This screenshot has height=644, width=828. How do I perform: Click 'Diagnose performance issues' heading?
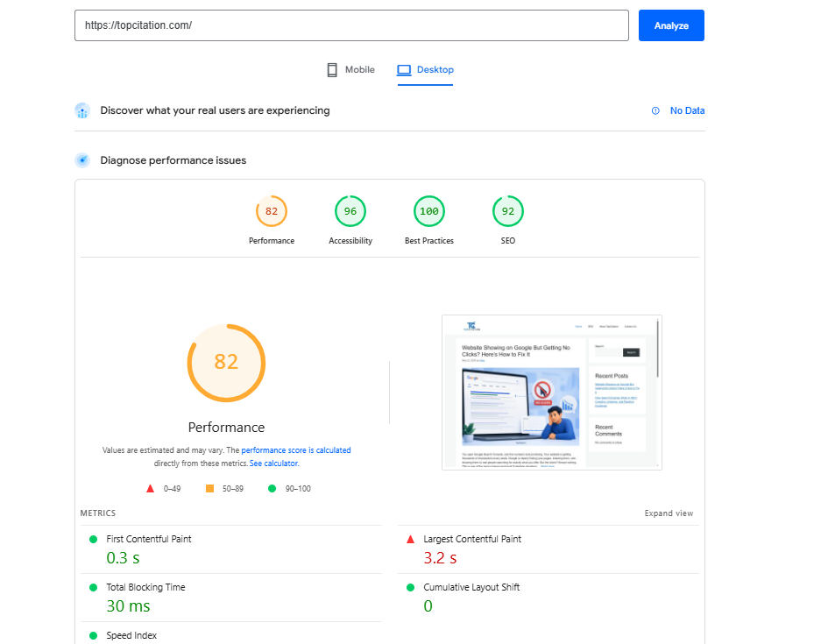click(x=173, y=160)
